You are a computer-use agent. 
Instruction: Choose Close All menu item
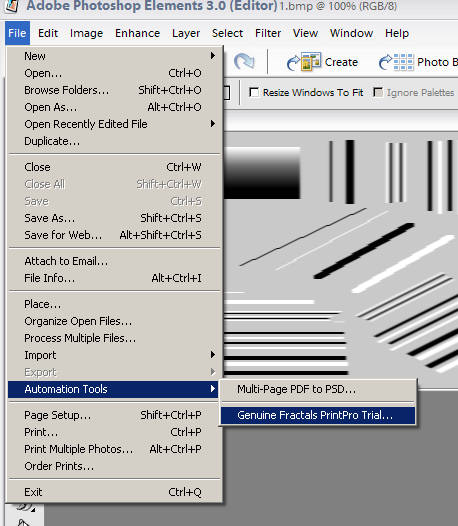114,184
